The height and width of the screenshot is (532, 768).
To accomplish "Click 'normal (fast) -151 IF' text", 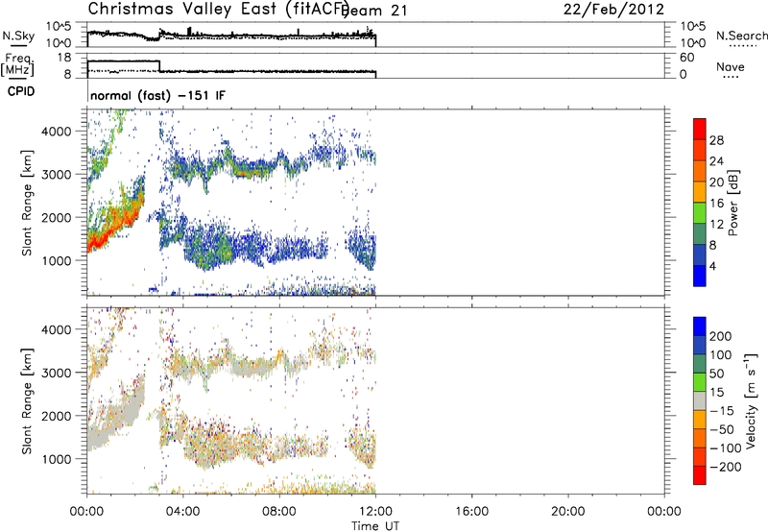I will coord(157,95).
